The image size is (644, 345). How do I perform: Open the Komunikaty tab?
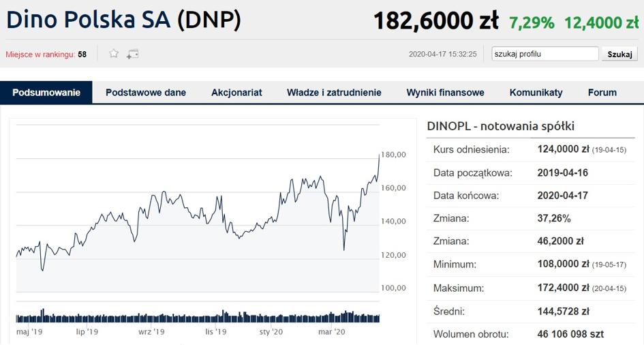[x=536, y=93]
